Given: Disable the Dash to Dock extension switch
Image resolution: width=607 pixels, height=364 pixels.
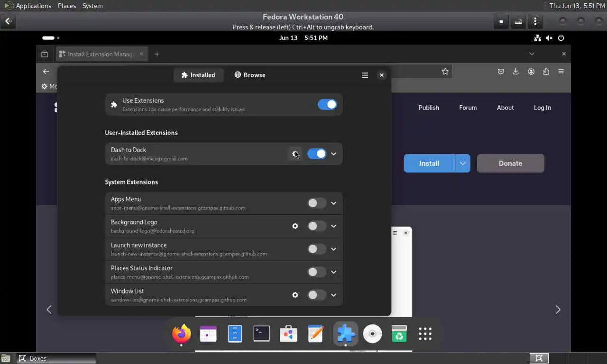Looking at the screenshot, I should pyautogui.click(x=317, y=154).
